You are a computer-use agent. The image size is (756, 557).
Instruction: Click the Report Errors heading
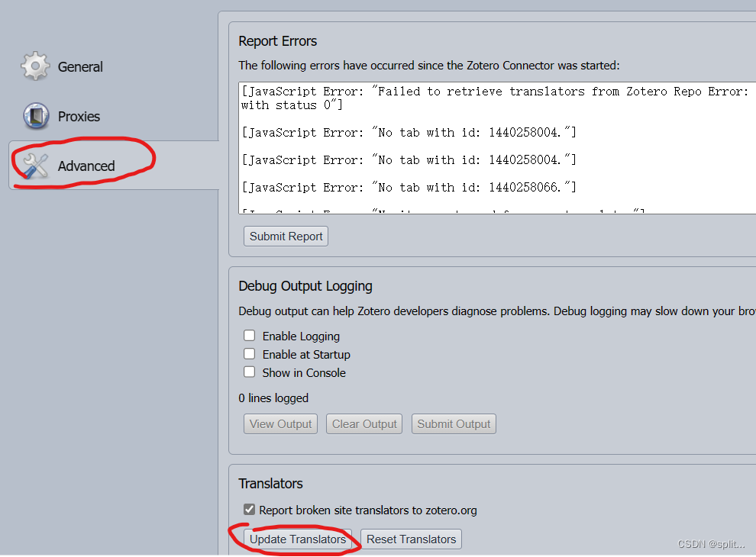click(x=278, y=41)
